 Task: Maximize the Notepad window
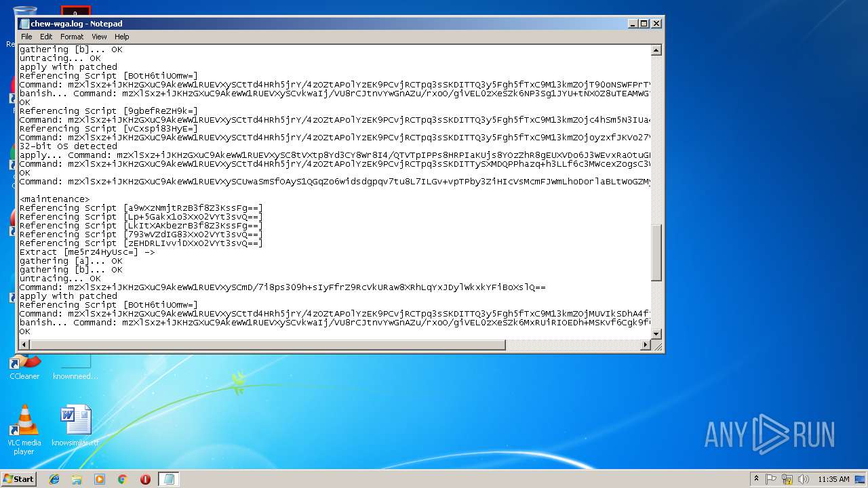644,24
